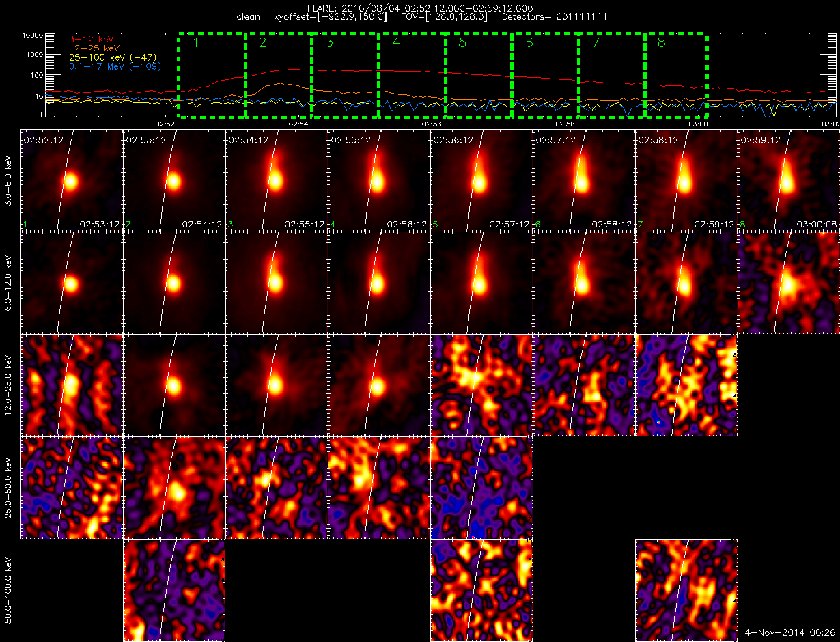Open the 3.0-6.0 keV image at 02:53:12
Image resolution: width=840 pixels, height=642 pixels.
(x=174, y=180)
